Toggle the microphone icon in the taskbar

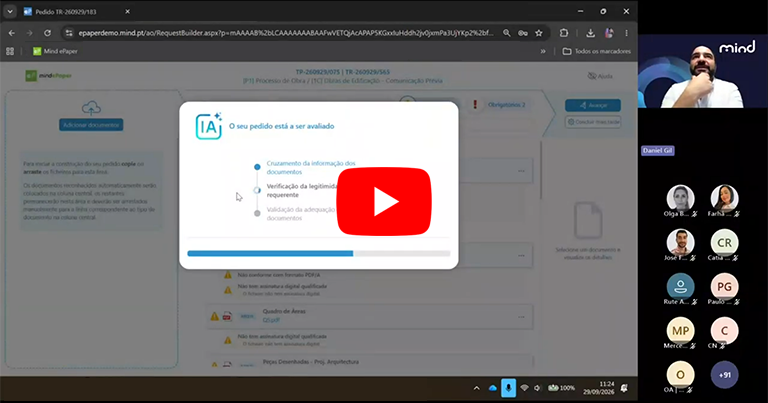pos(508,388)
